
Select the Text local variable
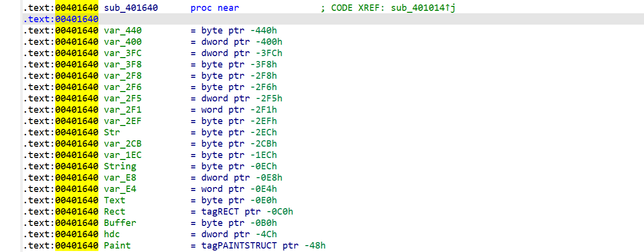115,200
